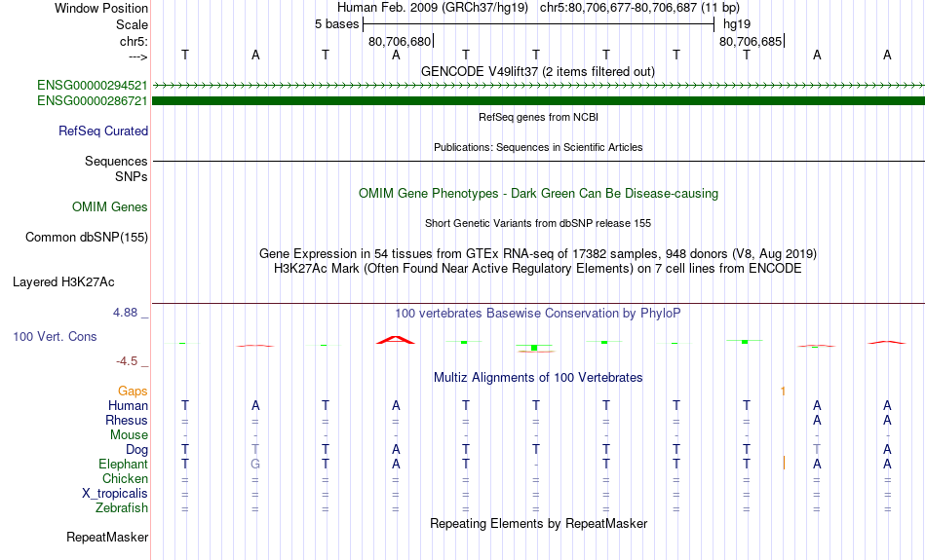
Task: Select the X_tropicalis alignment row label
Action: click(x=115, y=494)
